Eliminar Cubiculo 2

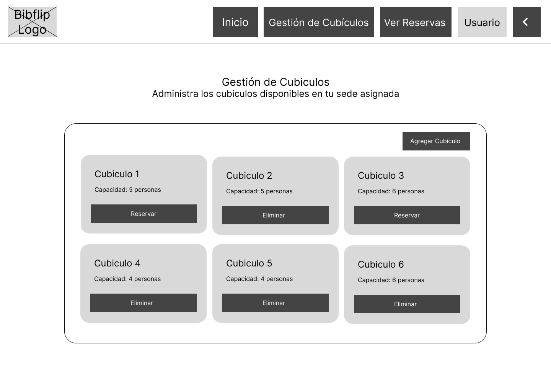point(275,215)
